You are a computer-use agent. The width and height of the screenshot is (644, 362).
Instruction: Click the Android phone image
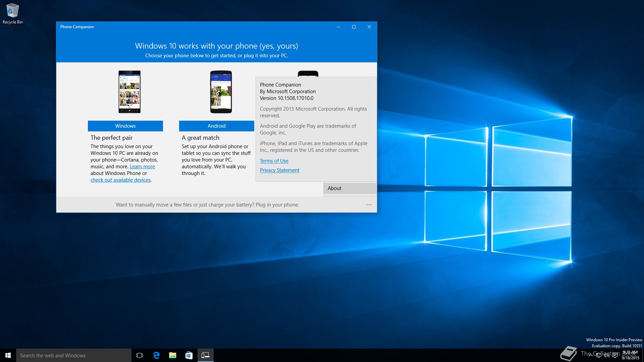click(x=221, y=92)
